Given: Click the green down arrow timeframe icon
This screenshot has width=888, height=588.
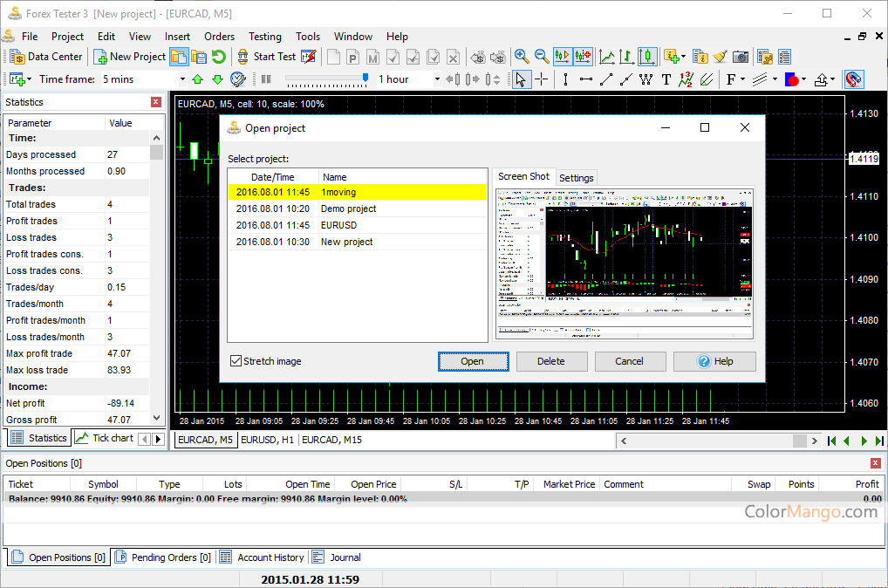Looking at the screenshot, I should tap(217, 79).
